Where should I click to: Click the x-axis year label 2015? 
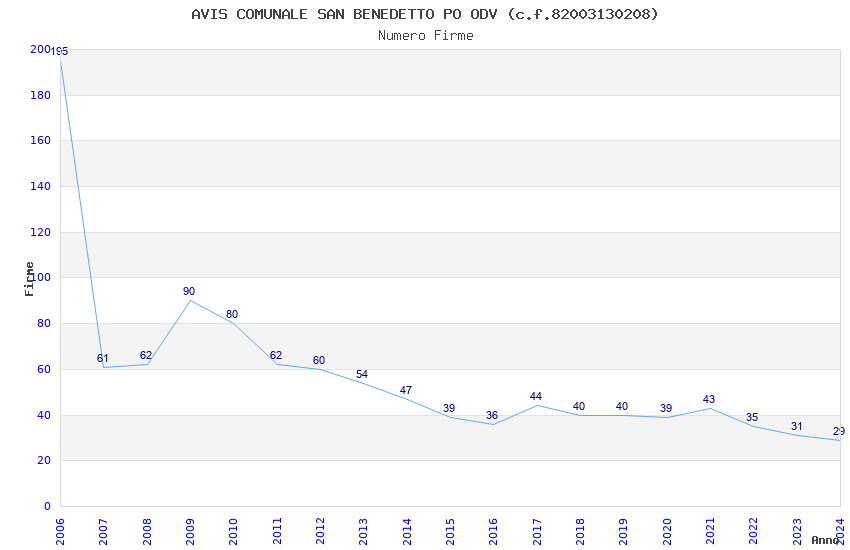pyautogui.click(x=450, y=531)
